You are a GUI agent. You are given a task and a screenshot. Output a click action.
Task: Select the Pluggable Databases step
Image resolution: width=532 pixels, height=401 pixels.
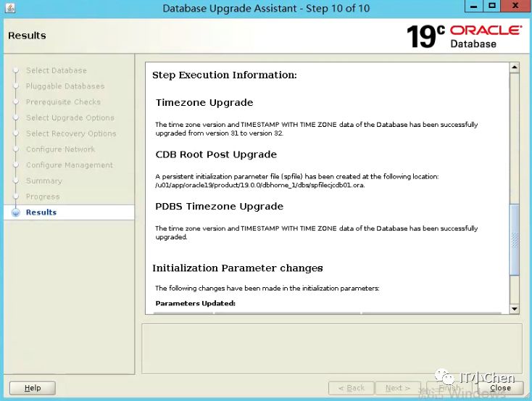65,86
